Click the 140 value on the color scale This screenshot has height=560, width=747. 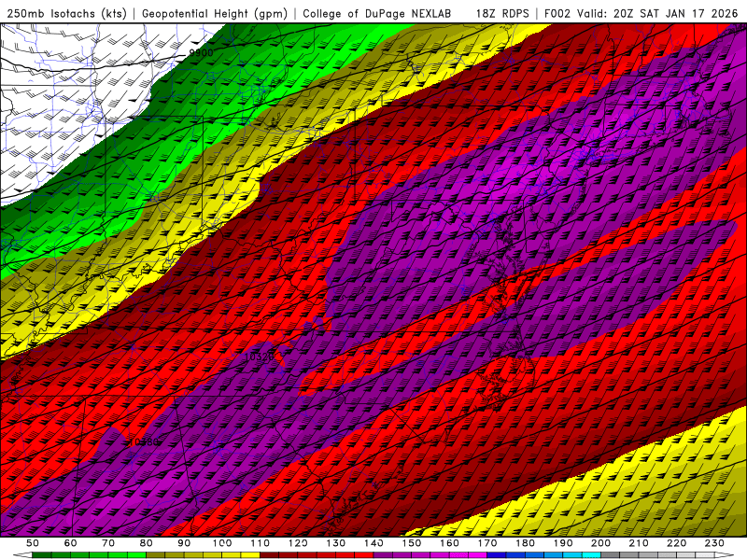[x=373, y=543]
